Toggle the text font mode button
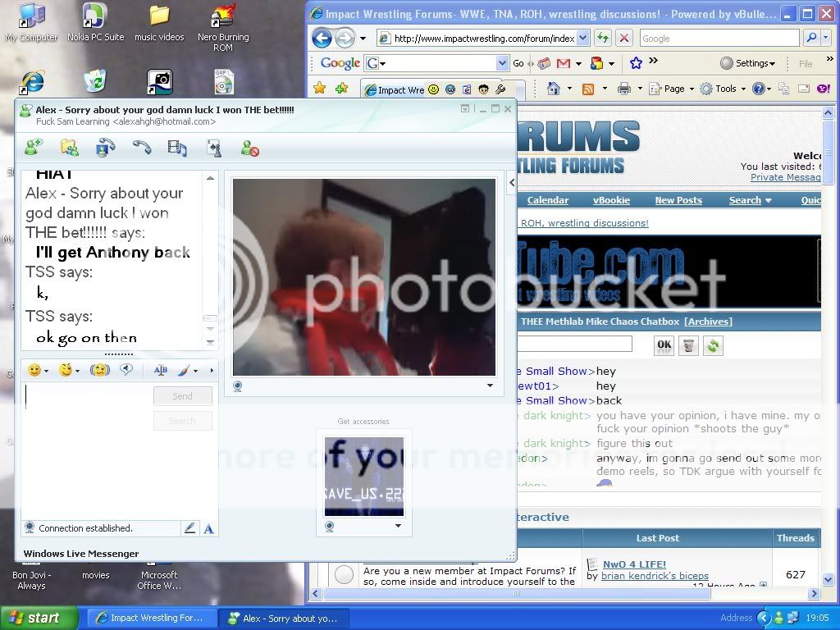The image size is (840, 630). tap(208, 528)
